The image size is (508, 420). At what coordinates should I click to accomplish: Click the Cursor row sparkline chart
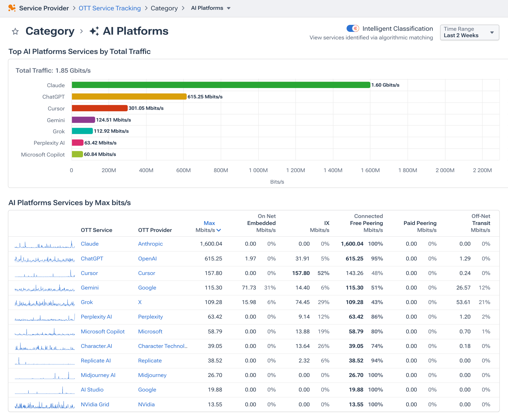coord(45,273)
